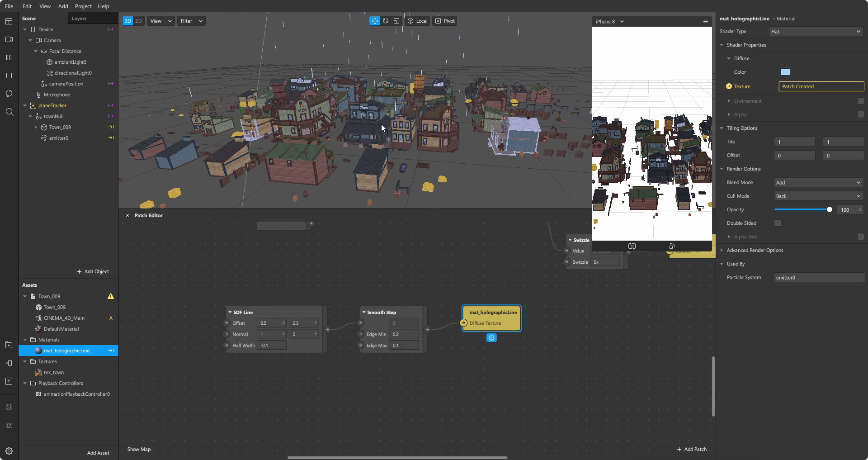Screen dimensions: 868x460
Task: Open the bug report icon in left sidebar
Action: point(9,407)
